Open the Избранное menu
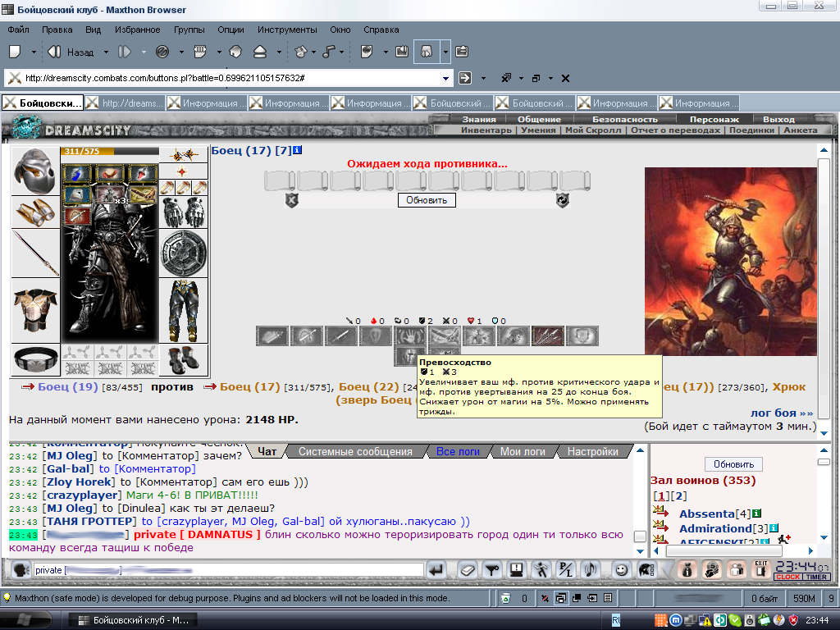Screen dimensions: 840x630 tap(137, 30)
